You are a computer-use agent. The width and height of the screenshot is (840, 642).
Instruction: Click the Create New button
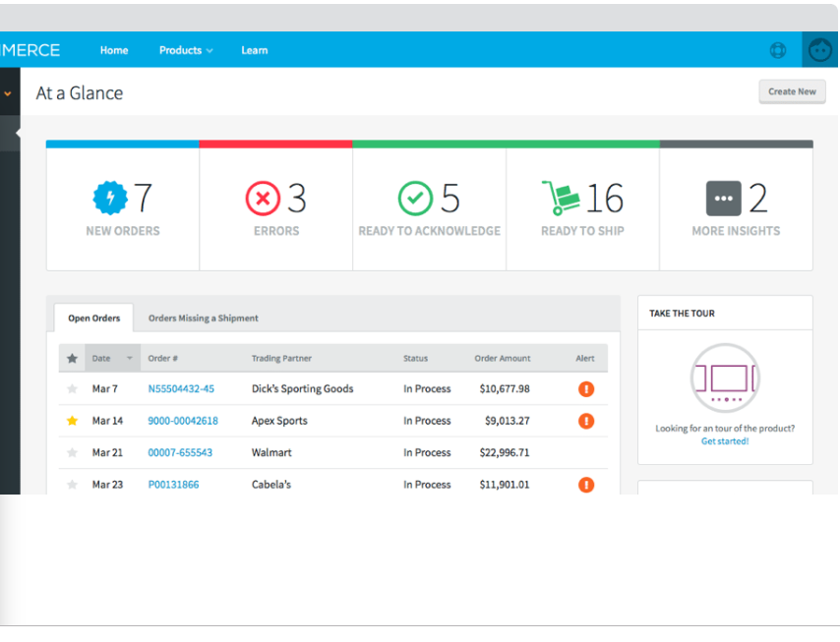point(792,90)
